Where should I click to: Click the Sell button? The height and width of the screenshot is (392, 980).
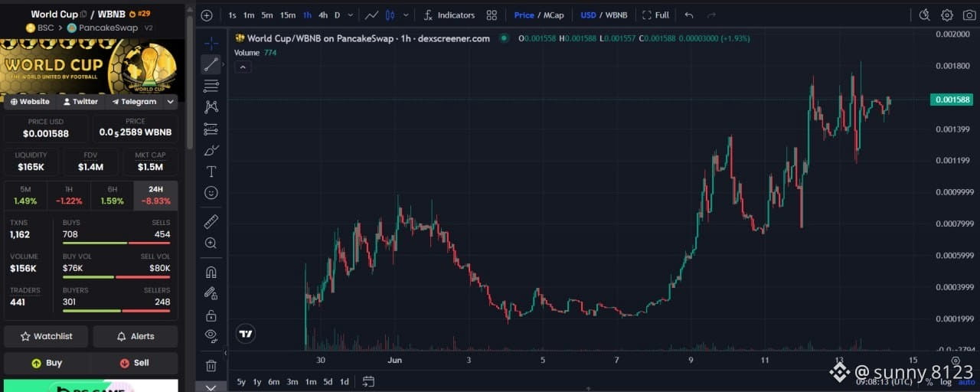click(x=135, y=363)
